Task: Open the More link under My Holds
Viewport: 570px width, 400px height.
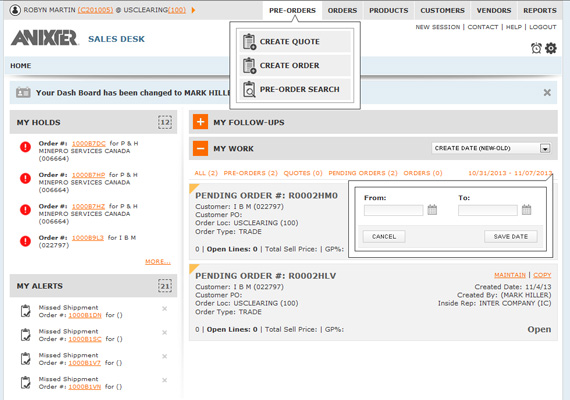Action: [158, 261]
